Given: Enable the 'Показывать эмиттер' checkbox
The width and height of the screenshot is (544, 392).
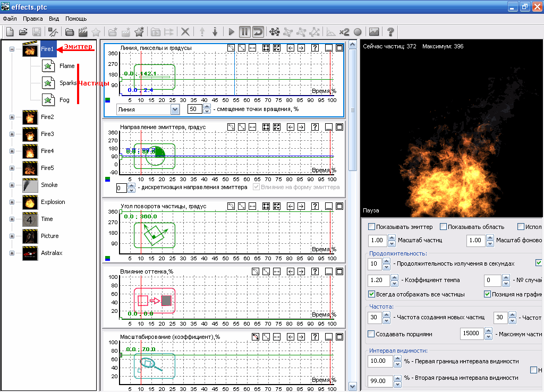Looking at the screenshot, I should [x=372, y=227].
